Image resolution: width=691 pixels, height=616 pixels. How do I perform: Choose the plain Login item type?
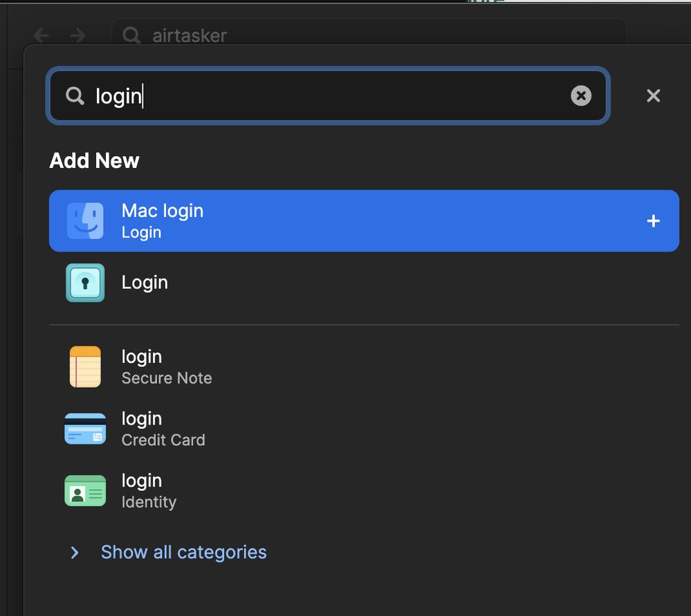pyautogui.click(x=145, y=283)
